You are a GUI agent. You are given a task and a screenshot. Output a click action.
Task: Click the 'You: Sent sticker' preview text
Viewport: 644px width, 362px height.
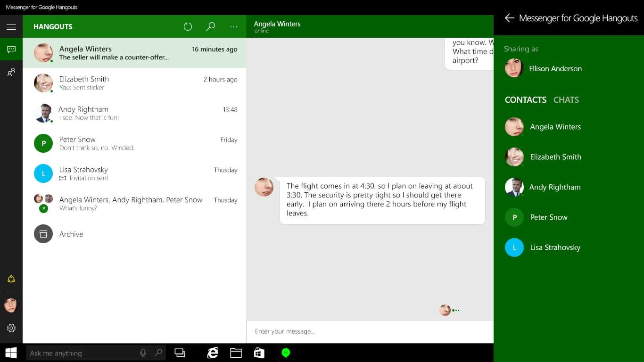point(82,88)
